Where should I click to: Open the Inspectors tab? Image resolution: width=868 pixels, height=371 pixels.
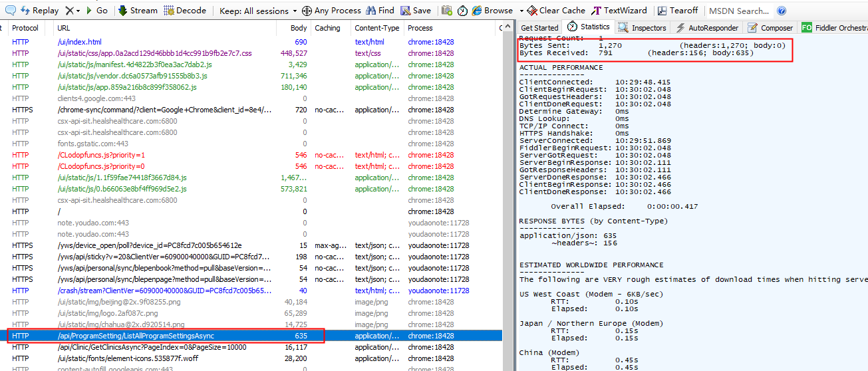[643, 28]
